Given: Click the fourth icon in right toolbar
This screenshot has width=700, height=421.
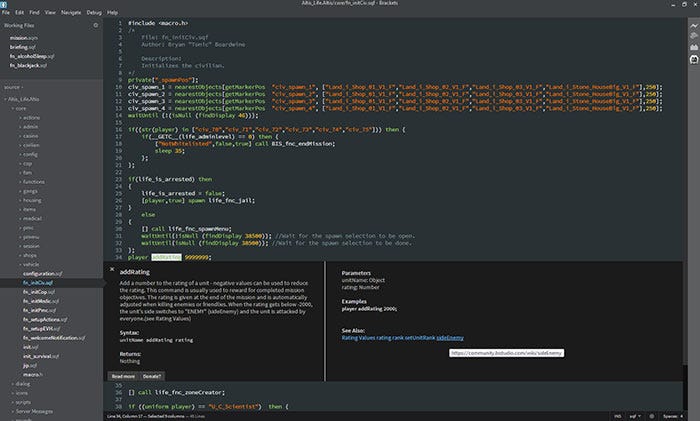Looking at the screenshot, I should pos(692,58).
